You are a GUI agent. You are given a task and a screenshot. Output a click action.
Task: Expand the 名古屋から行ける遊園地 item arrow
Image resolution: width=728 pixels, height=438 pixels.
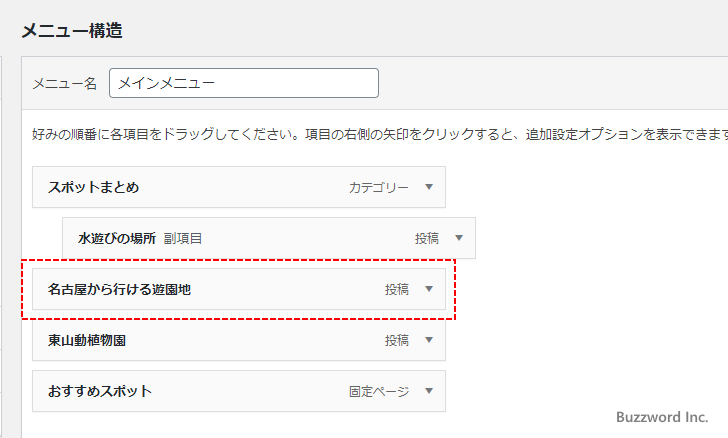[428, 289]
